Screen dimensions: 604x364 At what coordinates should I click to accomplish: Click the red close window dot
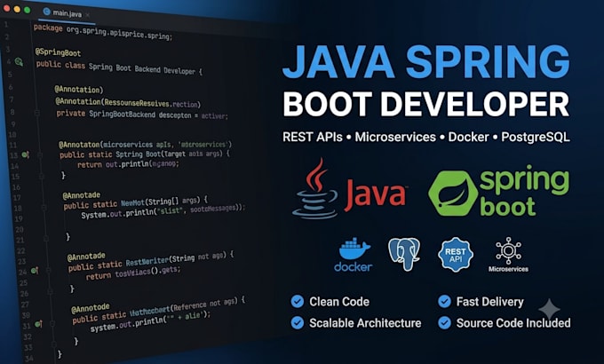pyautogui.click(x=6, y=8)
